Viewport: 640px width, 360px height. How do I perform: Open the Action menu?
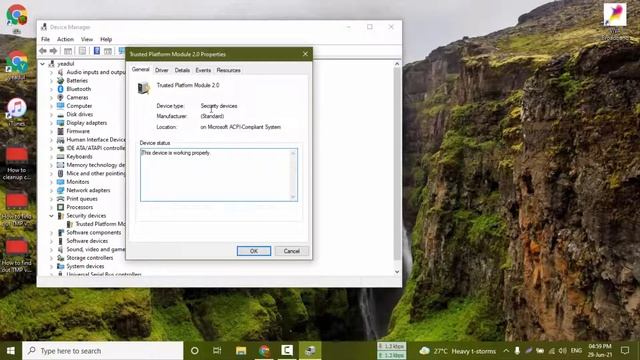pos(65,39)
